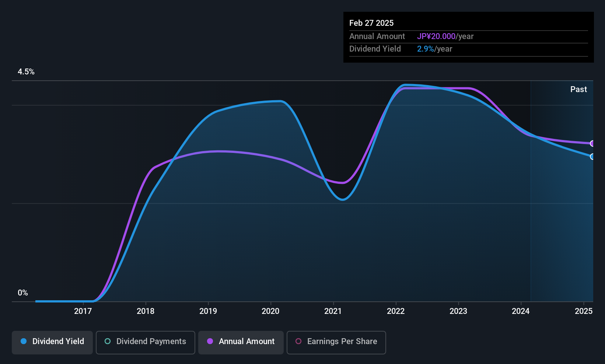The width and height of the screenshot is (605, 364).
Task: Click the Past label in the shaded region
Action: pyautogui.click(x=578, y=89)
